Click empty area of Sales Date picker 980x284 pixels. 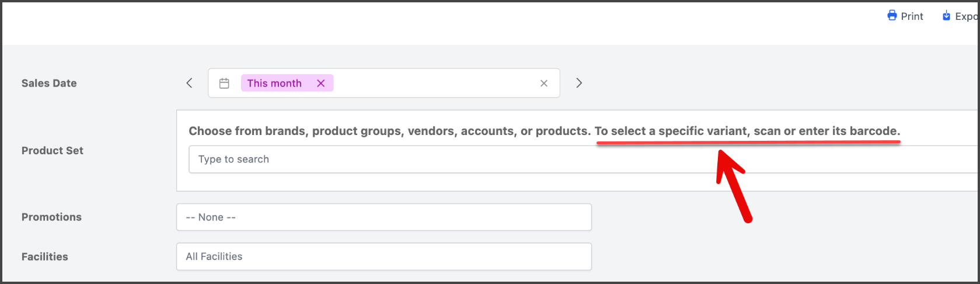(435, 83)
